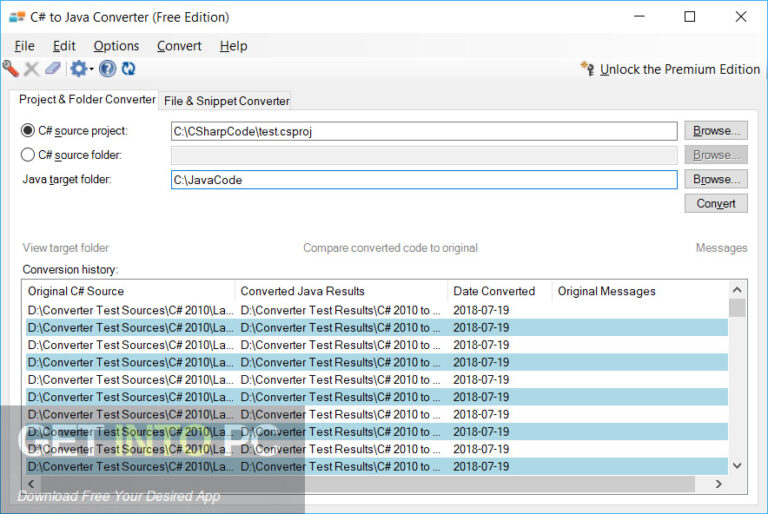Click the horizontal scroll left arrow
This screenshot has width=768, height=514.
click(x=31, y=484)
